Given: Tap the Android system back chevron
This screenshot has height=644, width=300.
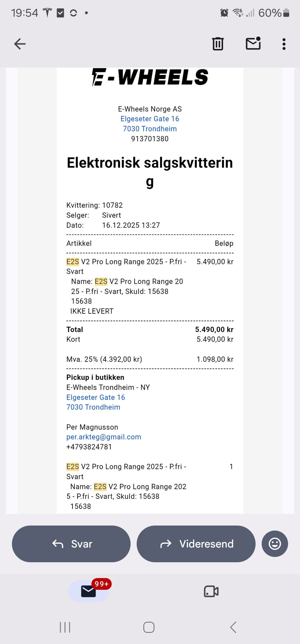Looking at the screenshot, I should pyautogui.click(x=233, y=627).
